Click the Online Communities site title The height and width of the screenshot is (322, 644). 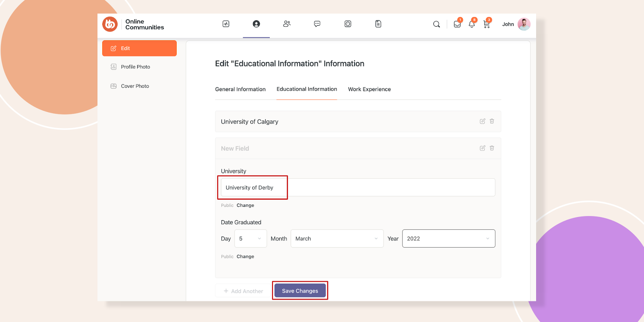(x=144, y=24)
